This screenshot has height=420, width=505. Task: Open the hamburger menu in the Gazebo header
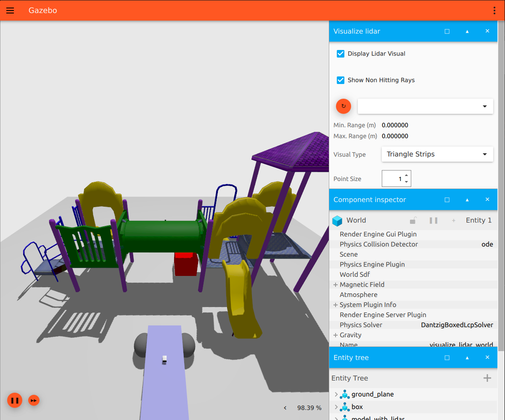pos(10,10)
